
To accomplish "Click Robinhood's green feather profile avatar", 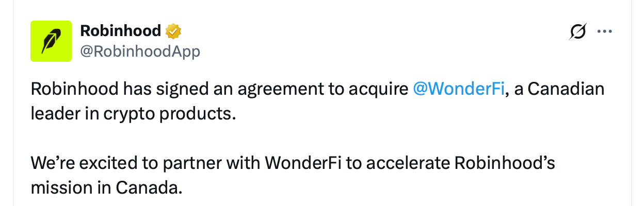I will (51, 41).
